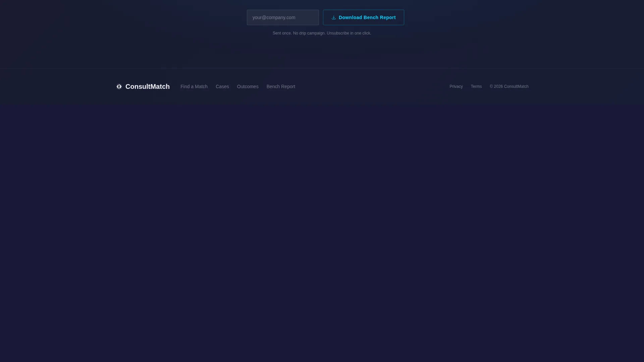The width and height of the screenshot is (644, 362).
Task: Open the ConsultMatch footer brand link
Action: (x=143, y=86)
